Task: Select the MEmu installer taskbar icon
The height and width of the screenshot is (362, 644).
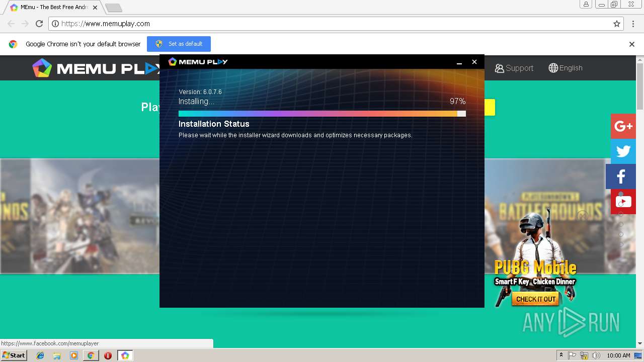Action: (x=125, y=355)
